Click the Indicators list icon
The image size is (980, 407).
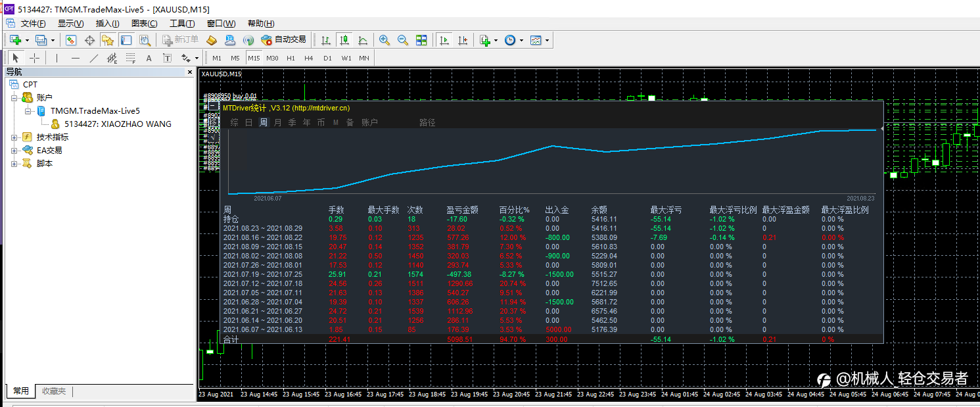(x=484, y=40)
